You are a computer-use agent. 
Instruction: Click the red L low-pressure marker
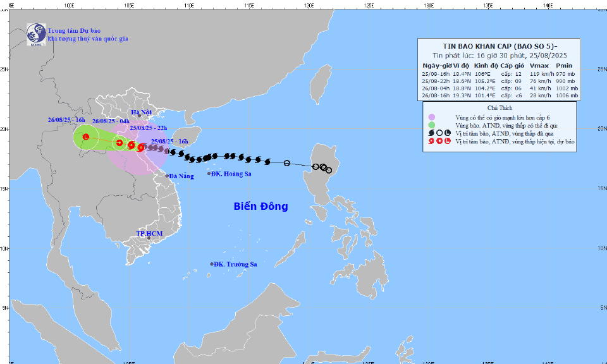[x=86, y=136]
